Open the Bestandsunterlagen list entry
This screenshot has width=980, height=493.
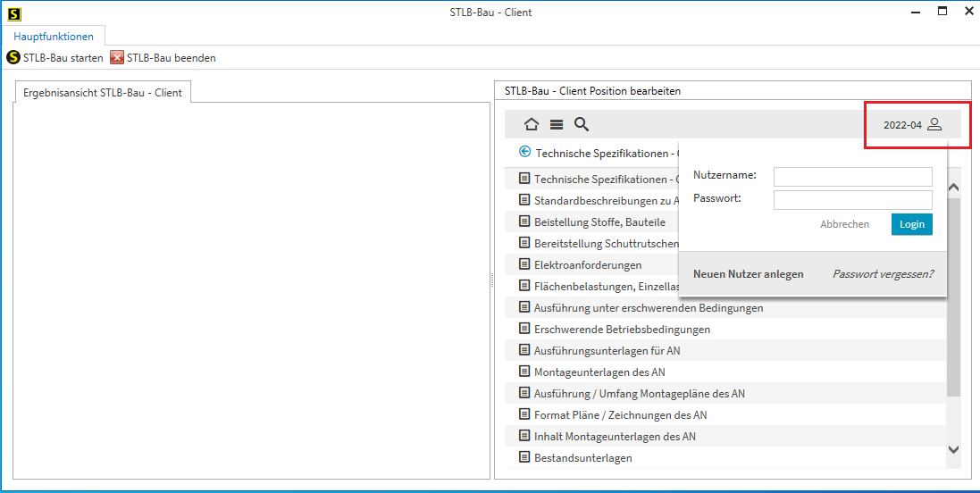[x=582, y=458]
